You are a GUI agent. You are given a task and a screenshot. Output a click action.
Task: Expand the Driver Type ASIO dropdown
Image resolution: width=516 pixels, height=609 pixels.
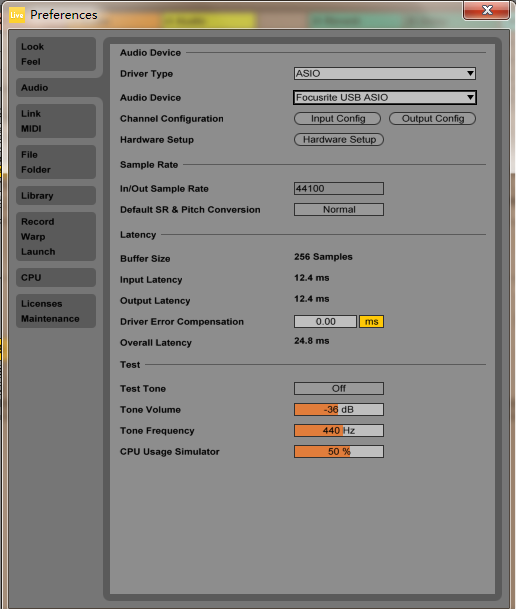[x=384, y=73]
